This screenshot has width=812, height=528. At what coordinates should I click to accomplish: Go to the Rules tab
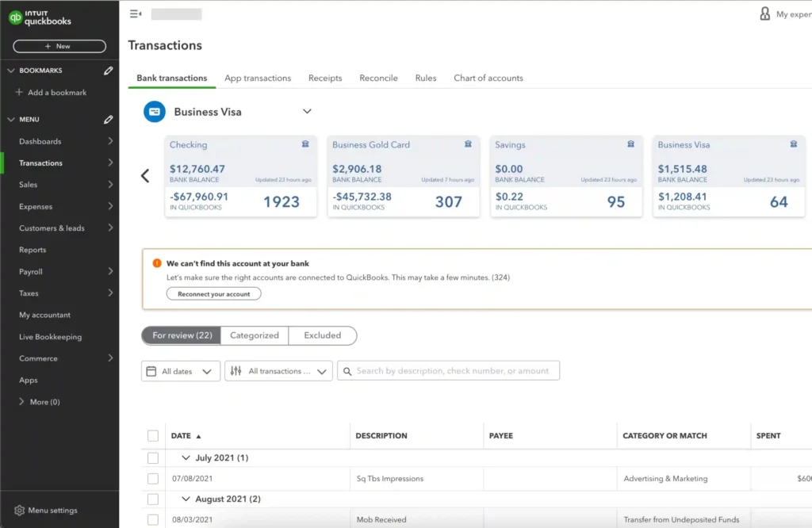[x=426, y=78]
